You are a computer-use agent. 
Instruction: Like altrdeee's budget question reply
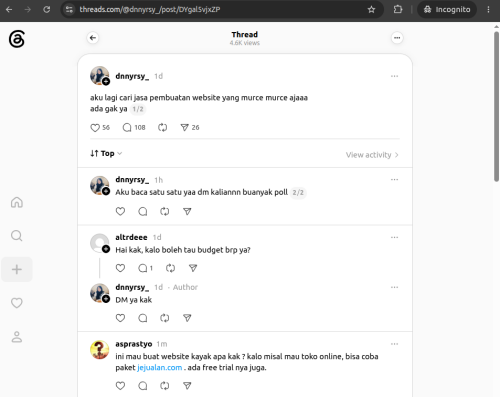click(120, 268)
